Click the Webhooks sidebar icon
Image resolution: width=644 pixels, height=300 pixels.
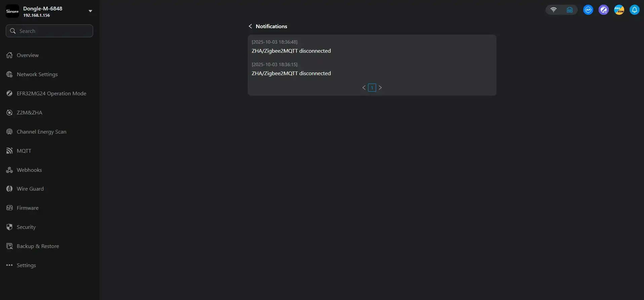click(x=9, y=170)
